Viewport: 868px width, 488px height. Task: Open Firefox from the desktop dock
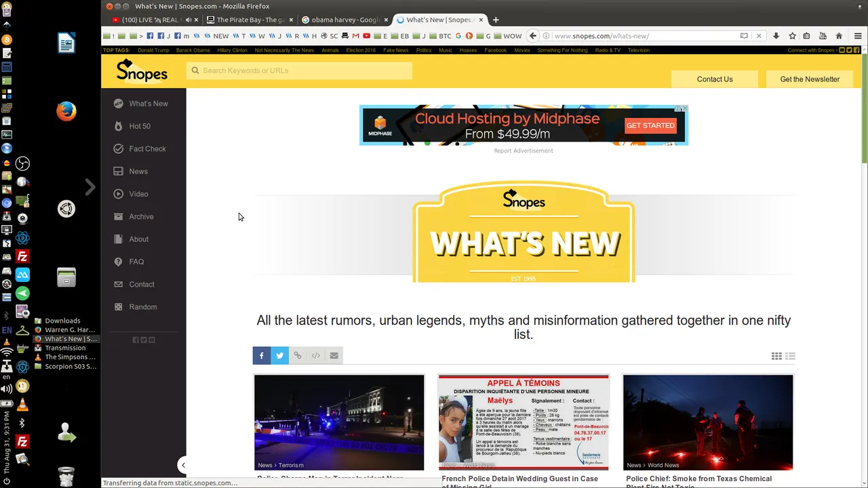point(66,110)
